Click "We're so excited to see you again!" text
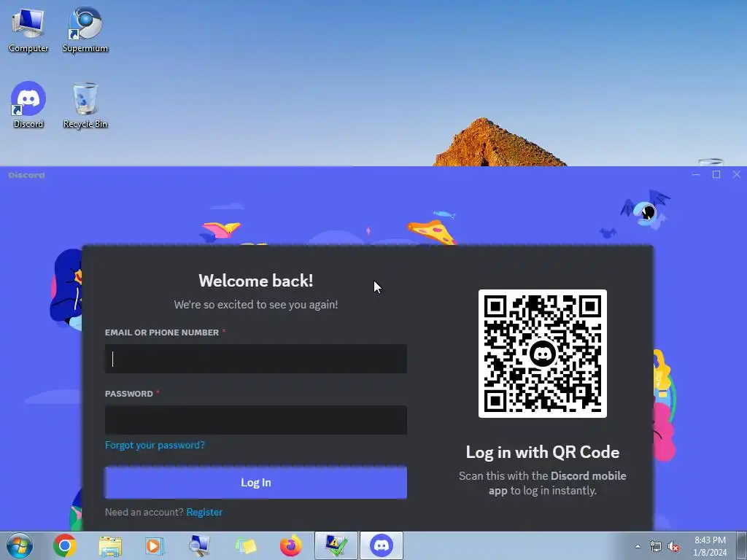747x560 pixels. [x=256, y=305]
